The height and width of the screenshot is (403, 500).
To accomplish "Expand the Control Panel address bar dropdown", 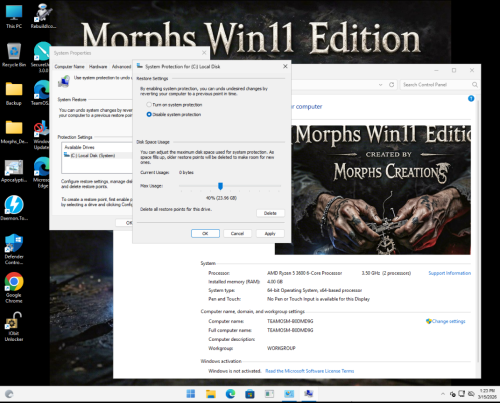I will point(380,85).
